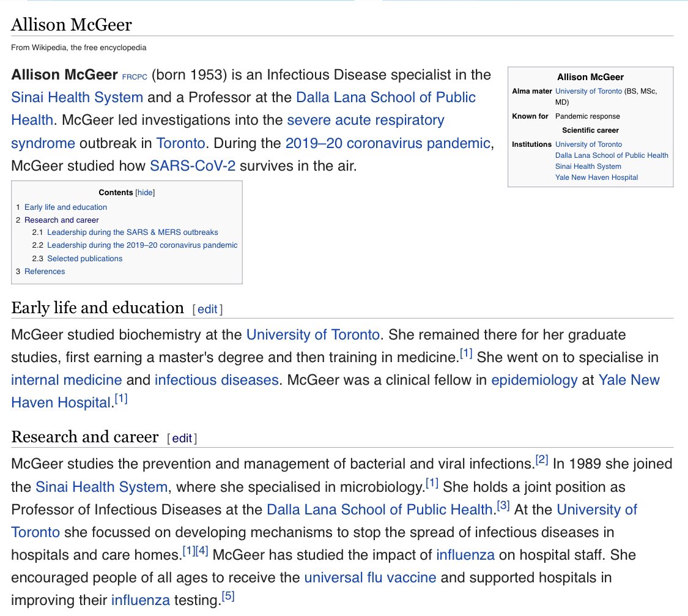Open the universal flu vaccine link
The height and width of the screenshot is (616, 688).
tap(370, 577)
